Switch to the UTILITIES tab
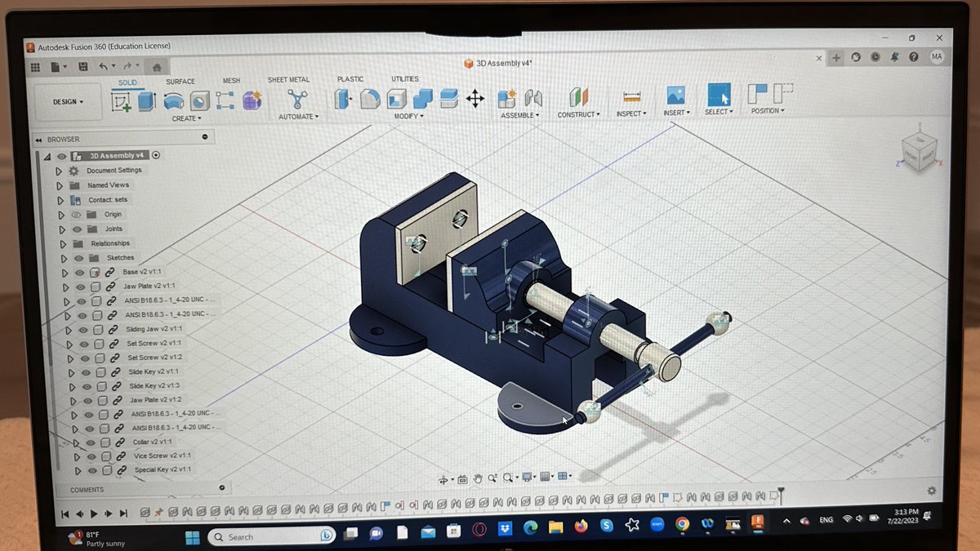The height and width of the screenshot is (551, 980). click(x=405, y=79)
